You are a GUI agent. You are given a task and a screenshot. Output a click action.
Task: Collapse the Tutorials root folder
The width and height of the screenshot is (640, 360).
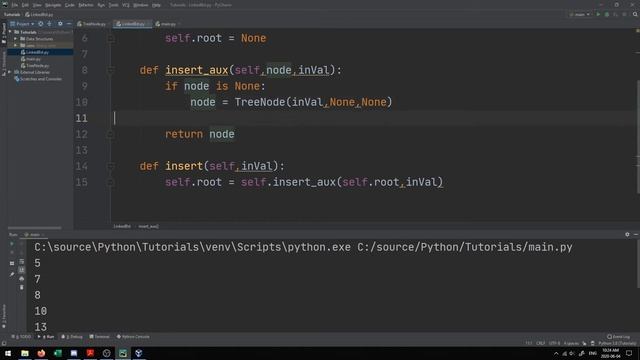pos(11,32)
